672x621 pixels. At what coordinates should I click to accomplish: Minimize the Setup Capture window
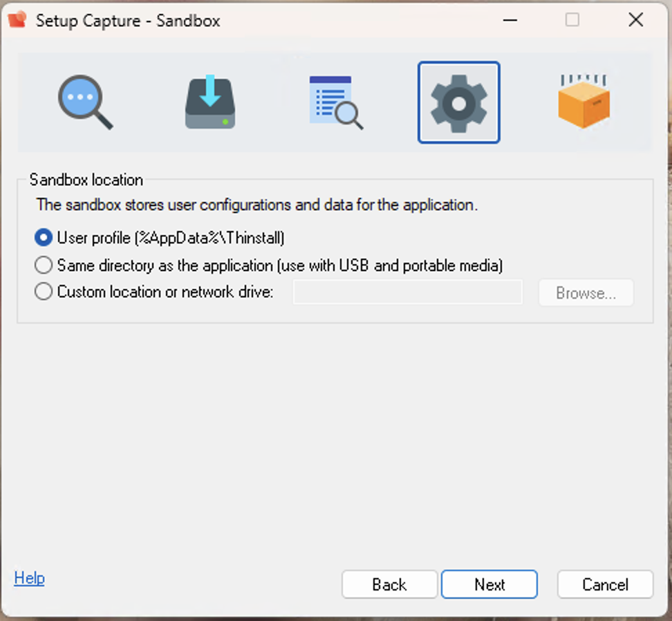pyautogui.click(x=510, y=20)
